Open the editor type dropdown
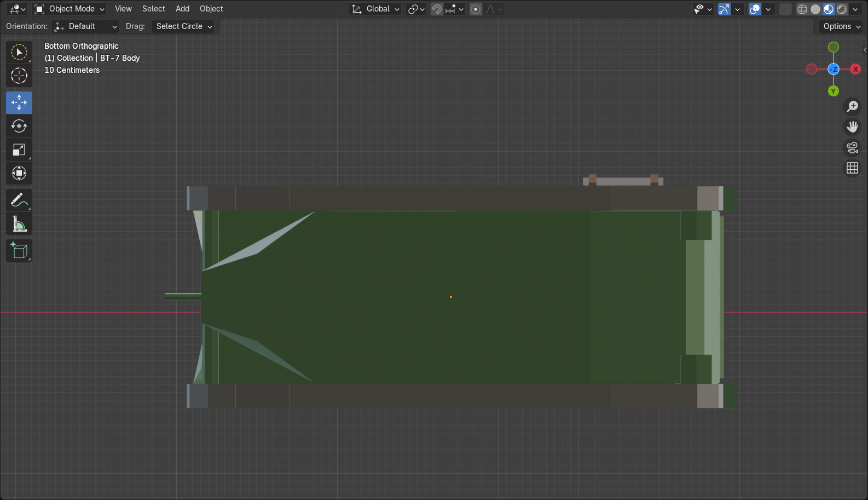Screen dimensions: 868x500 coord(18,9)
